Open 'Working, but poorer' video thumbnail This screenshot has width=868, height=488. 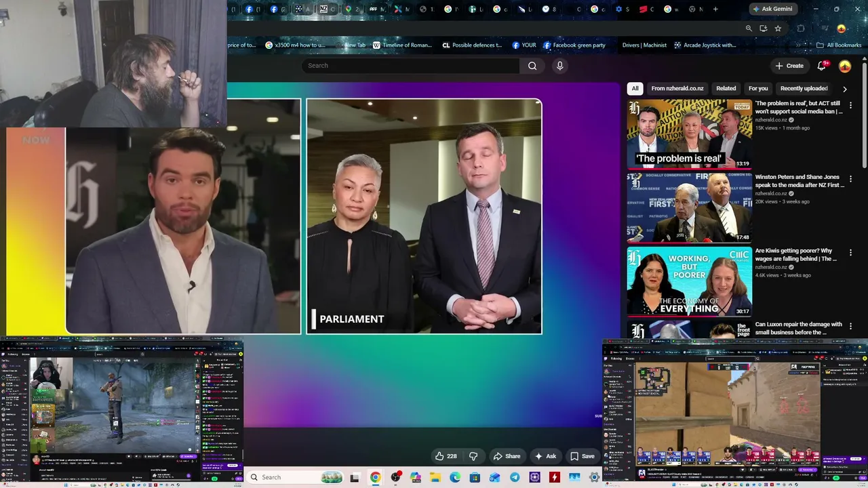point(689,281)
